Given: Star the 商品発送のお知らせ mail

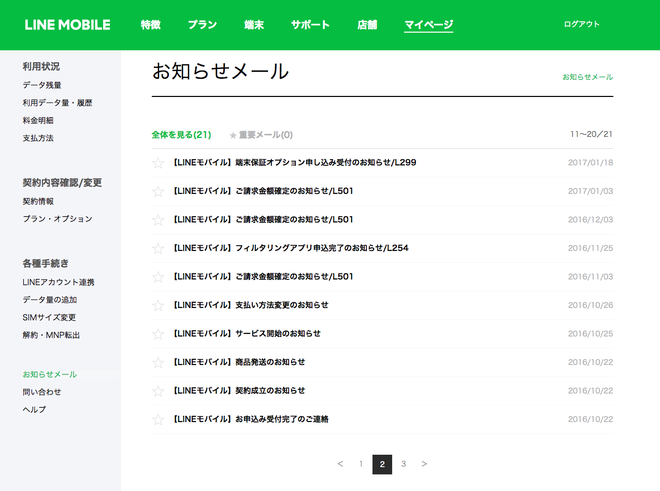Looking at the screenshot, I should 158,362.
